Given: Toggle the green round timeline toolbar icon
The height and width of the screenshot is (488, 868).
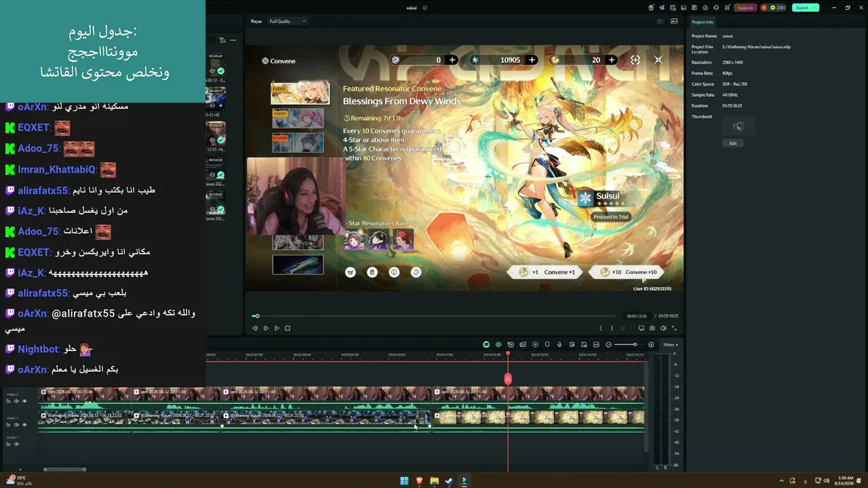Looking at the screenshot, I should point(486,345).
